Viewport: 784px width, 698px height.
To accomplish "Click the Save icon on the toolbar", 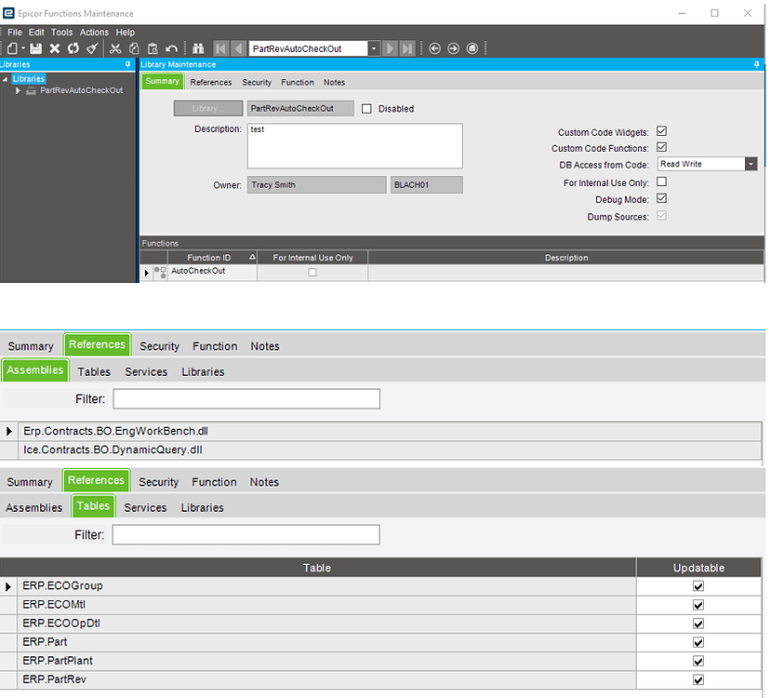I will coord(35,47).
